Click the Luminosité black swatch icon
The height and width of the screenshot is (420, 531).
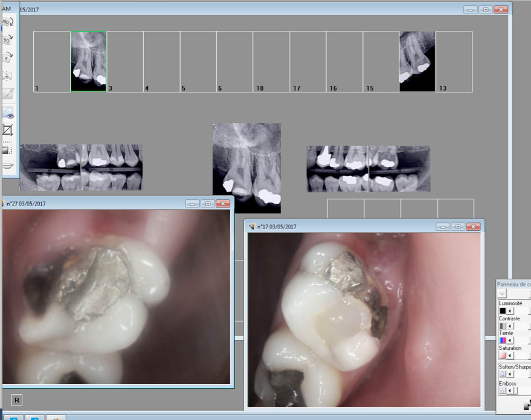502,311
